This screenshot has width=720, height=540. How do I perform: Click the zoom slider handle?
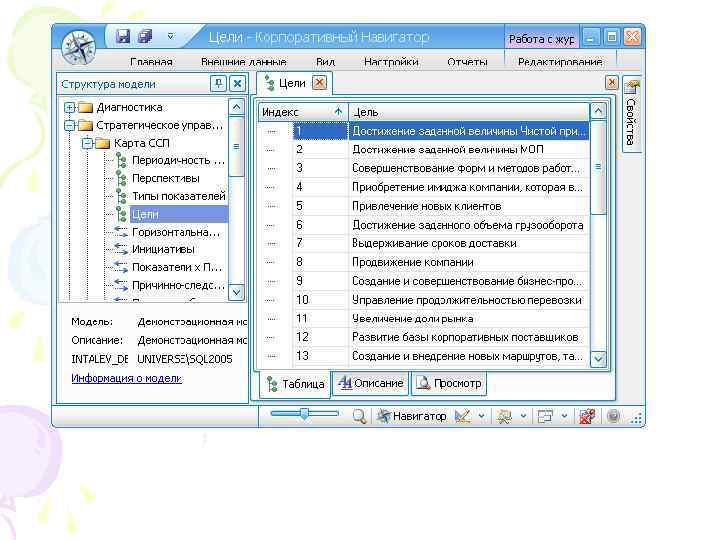[x=304, y=413]
